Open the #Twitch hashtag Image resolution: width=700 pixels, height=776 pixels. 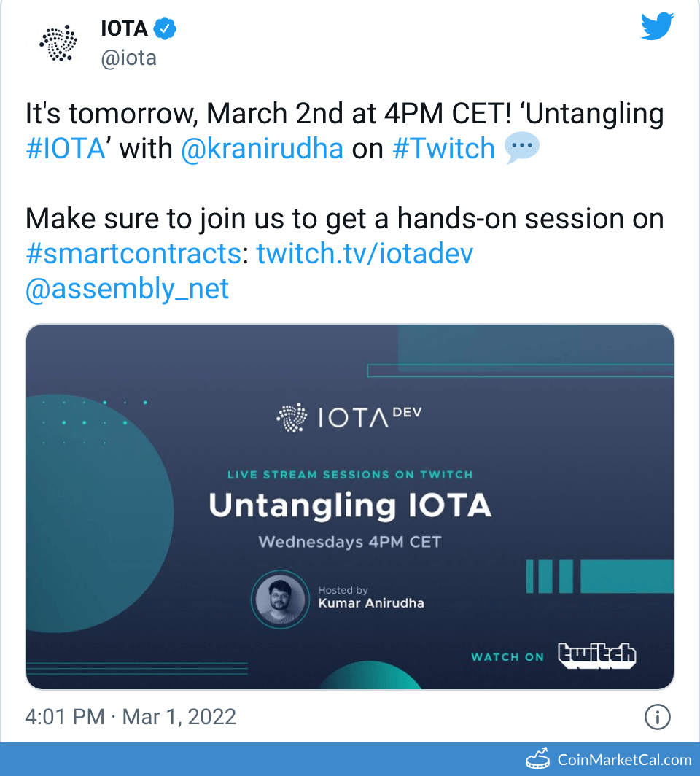pyautogui.click(x=443, y=149)
